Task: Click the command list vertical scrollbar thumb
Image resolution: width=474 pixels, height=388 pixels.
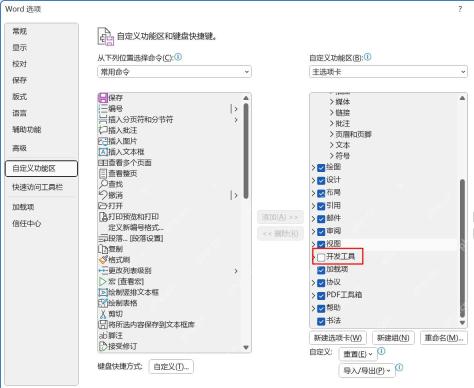Action: tap(246, 151)
